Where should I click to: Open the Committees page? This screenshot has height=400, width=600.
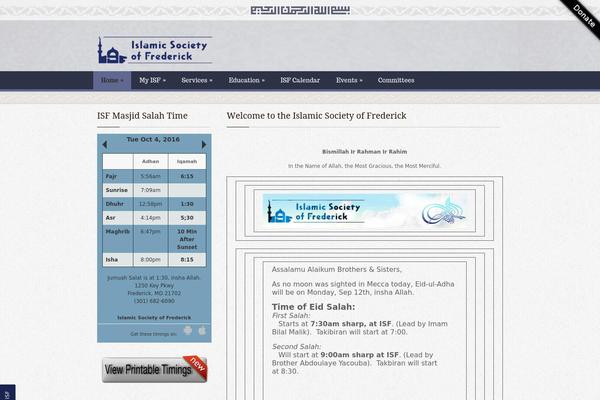pos(396,80)
